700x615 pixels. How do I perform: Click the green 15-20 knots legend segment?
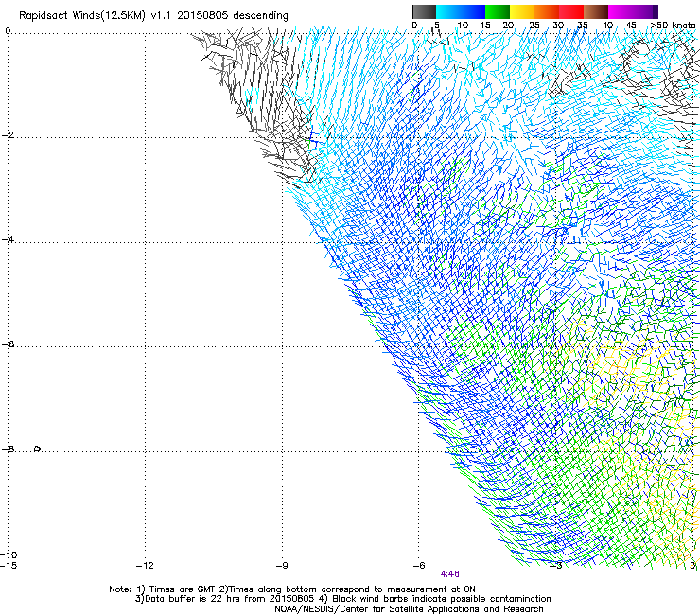498,11
